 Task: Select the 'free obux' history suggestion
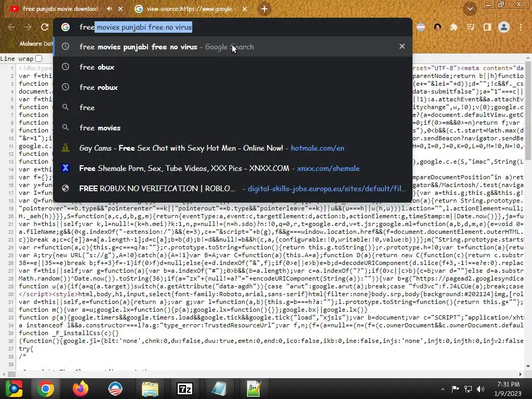point(233,67)
